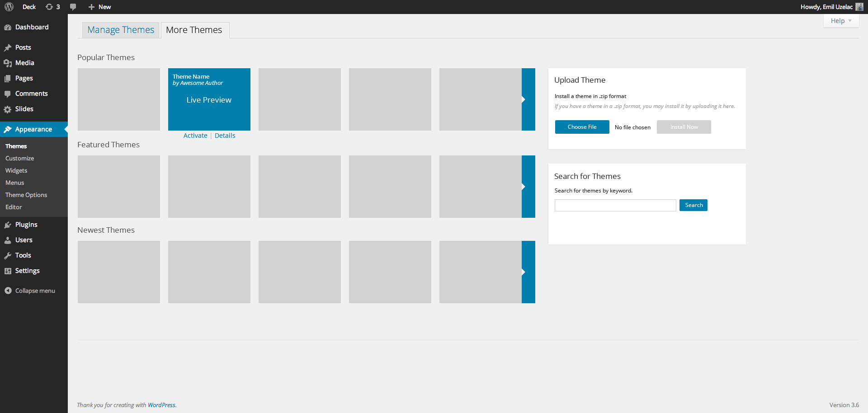The width and height of the screenshot is (868, 413).
Task: Click the Tools wrench icon
Action: [x=8, y=256]
